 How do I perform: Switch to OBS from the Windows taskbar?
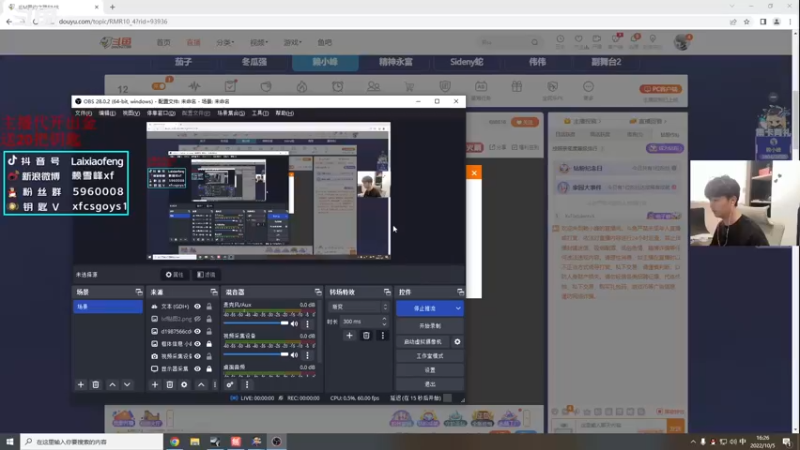pyautogui.click(x=277, y=441)
